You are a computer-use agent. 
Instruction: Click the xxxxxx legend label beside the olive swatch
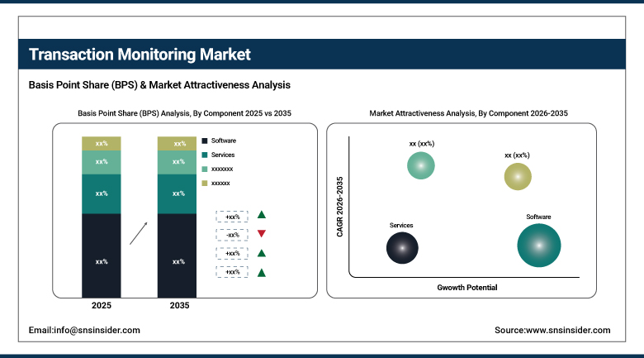point(220,183)
